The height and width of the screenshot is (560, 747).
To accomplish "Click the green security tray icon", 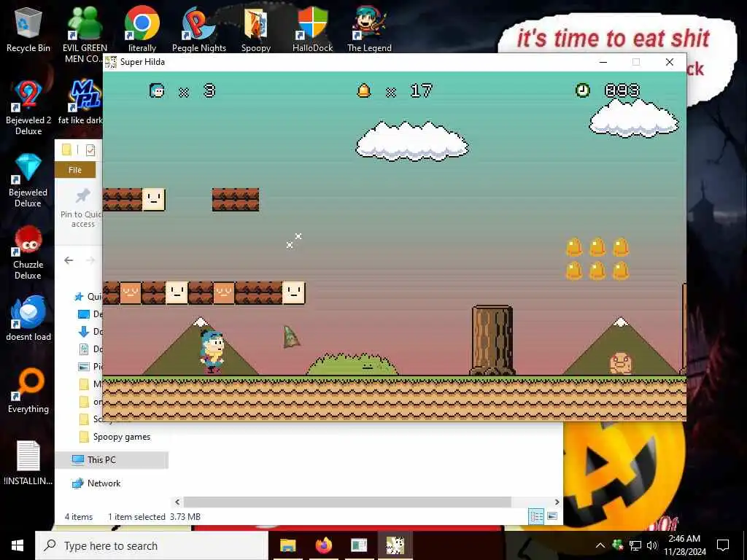I will pos(618,545).
